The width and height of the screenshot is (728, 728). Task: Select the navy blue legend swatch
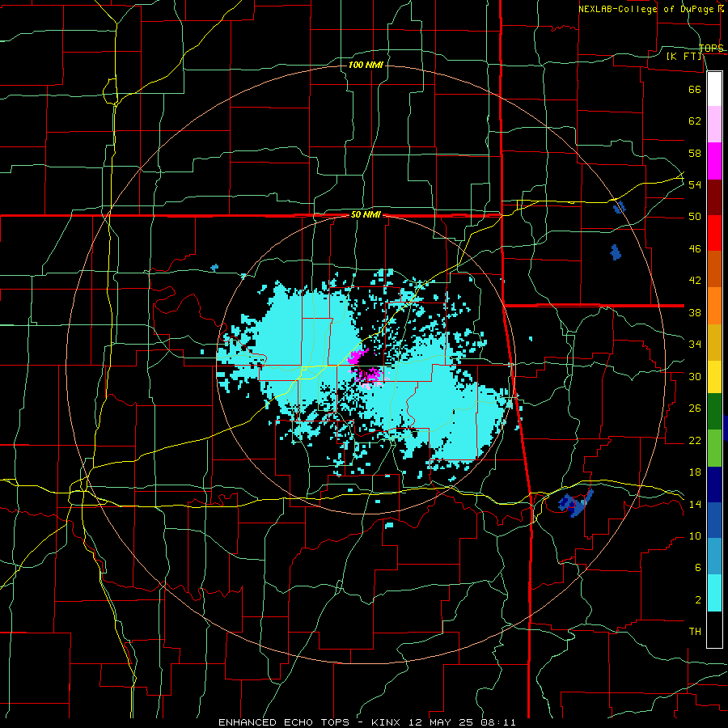[x=714, y=485]
